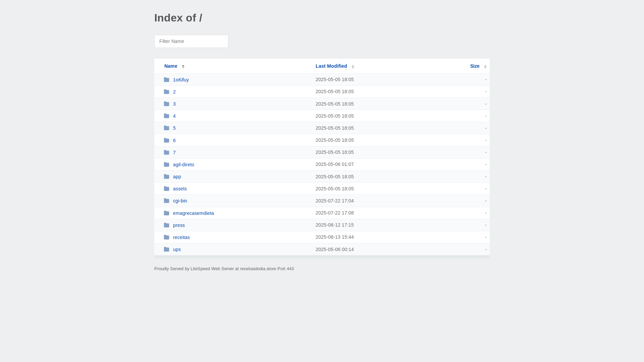Click the folder icon next to agil-direto
The width and height of the screenshot is (644, 362).
pos(166,164)
